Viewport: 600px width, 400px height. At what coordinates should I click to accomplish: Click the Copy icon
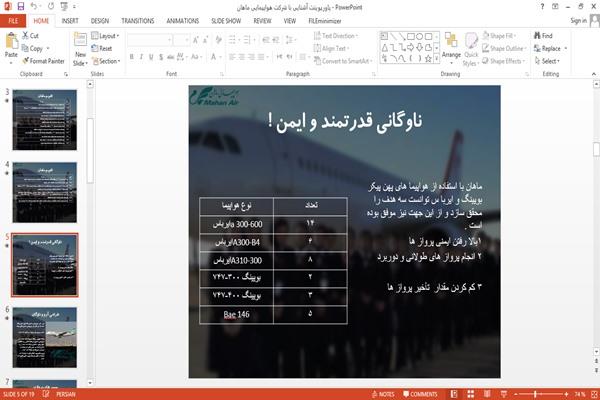coord(25,48)
